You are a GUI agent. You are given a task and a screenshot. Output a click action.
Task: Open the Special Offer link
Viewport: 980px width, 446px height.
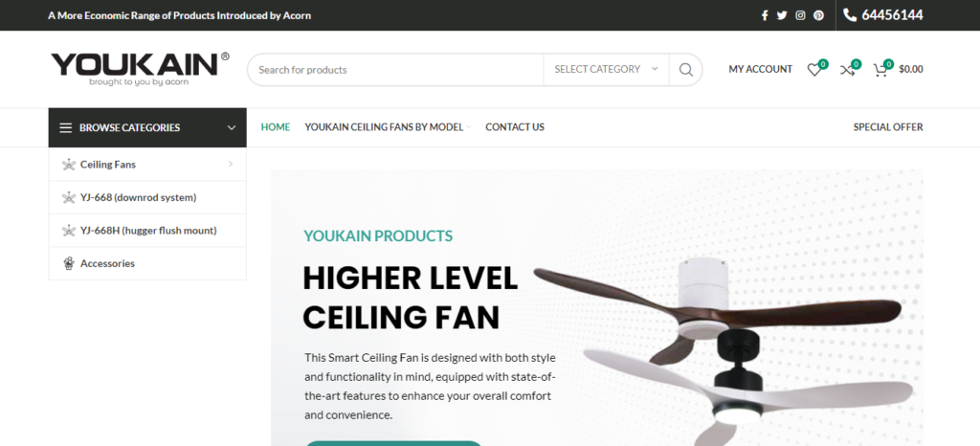(x=888, y=127)
